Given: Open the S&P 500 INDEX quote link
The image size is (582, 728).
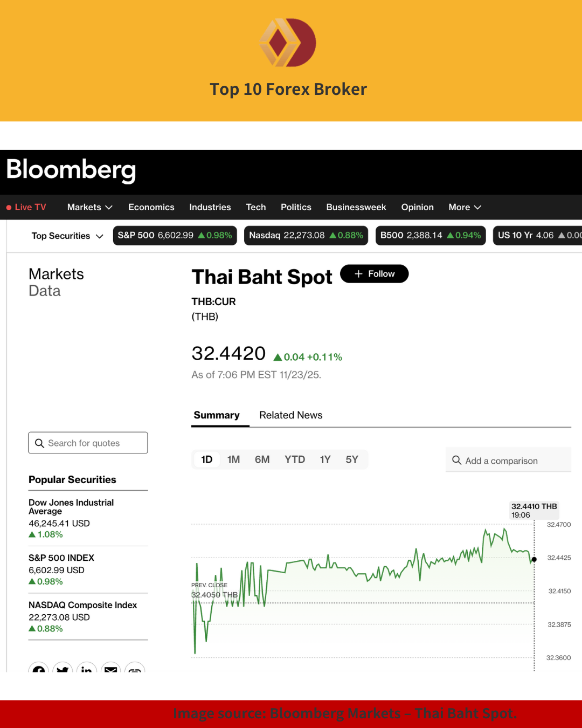Looking at the screenshot, I should 61,558.
